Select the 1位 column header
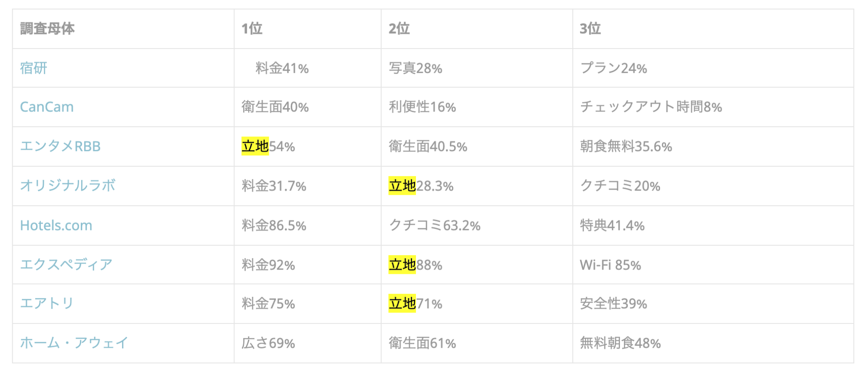This screenshot has height=372, width=868. (x=252, y=29)
